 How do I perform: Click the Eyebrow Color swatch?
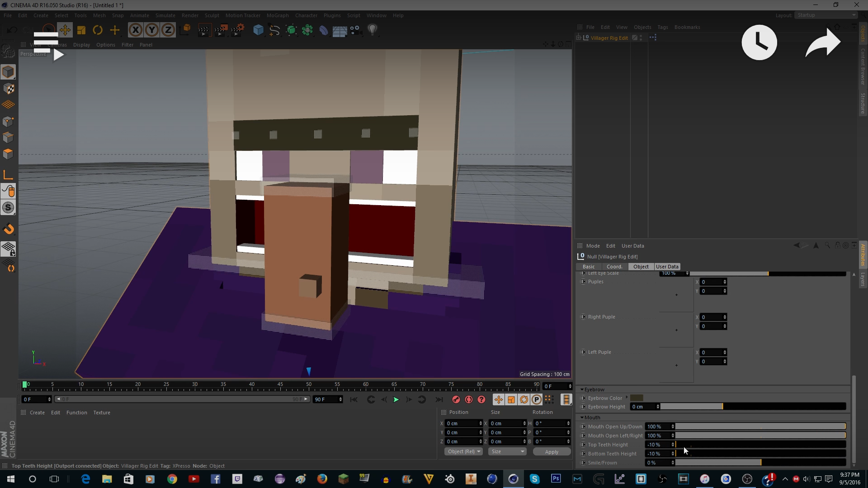(637, 398)
